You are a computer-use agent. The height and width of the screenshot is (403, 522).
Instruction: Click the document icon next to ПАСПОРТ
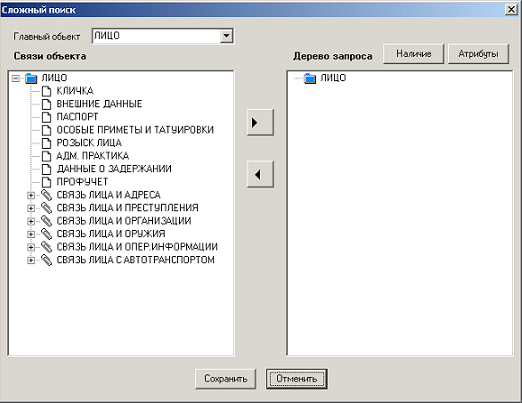point(46,117)
